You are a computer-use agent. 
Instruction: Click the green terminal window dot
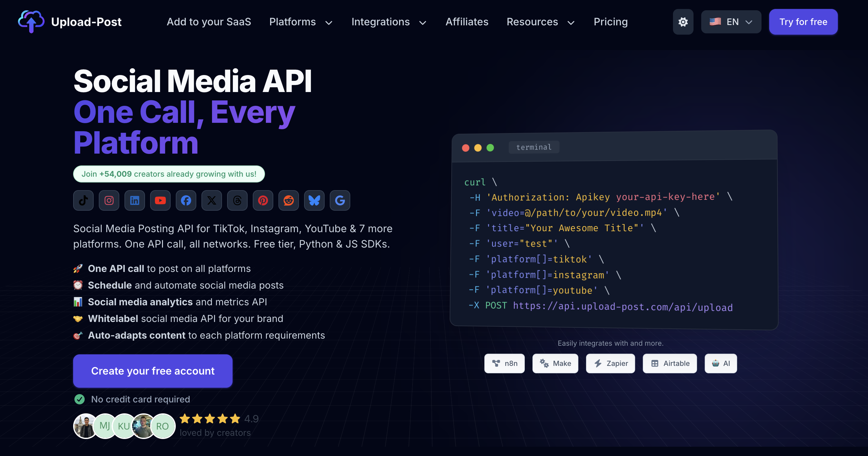490,148
